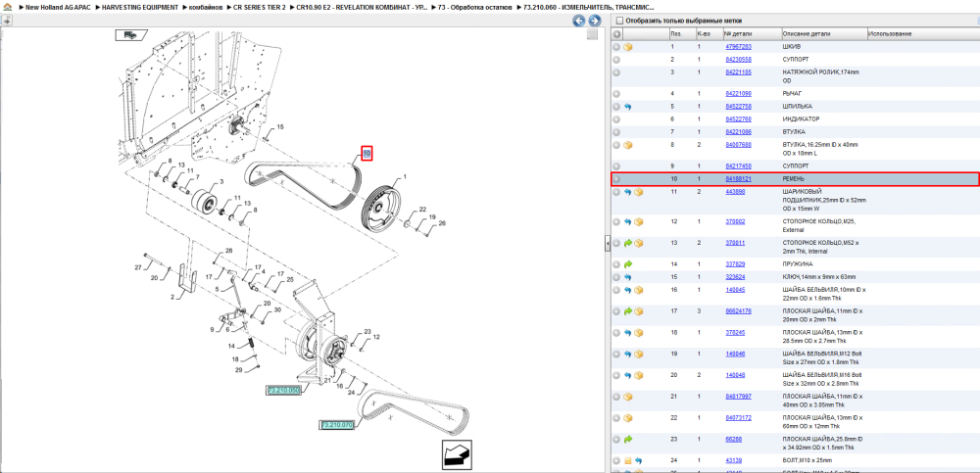Click package icon in row 140045
This screenshot has width=980, height=473.
pyautogui.click(x=638, y=290)
